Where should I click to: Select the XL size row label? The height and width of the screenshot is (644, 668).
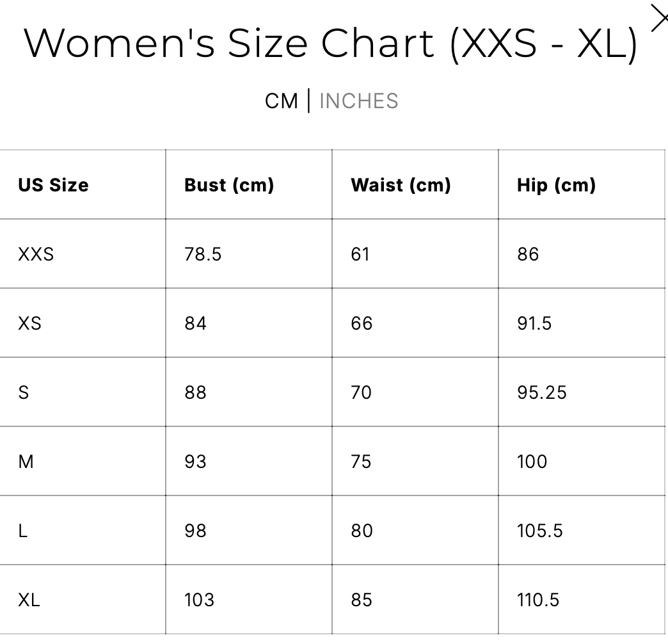pyautogui.click(x=29, y=600)
